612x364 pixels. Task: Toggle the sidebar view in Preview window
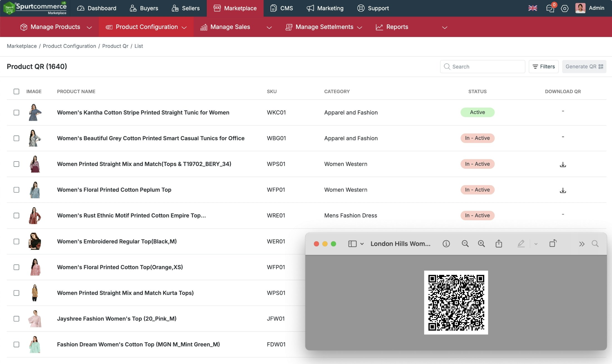pos(352,244)
